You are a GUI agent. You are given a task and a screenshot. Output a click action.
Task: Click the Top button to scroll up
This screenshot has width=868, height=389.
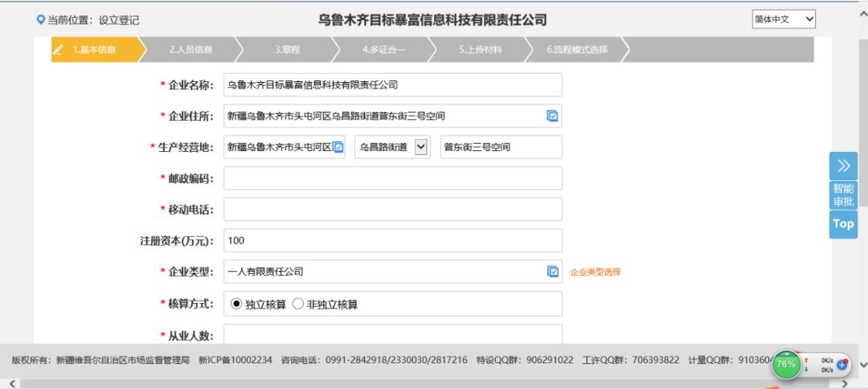tap(843, 224)
